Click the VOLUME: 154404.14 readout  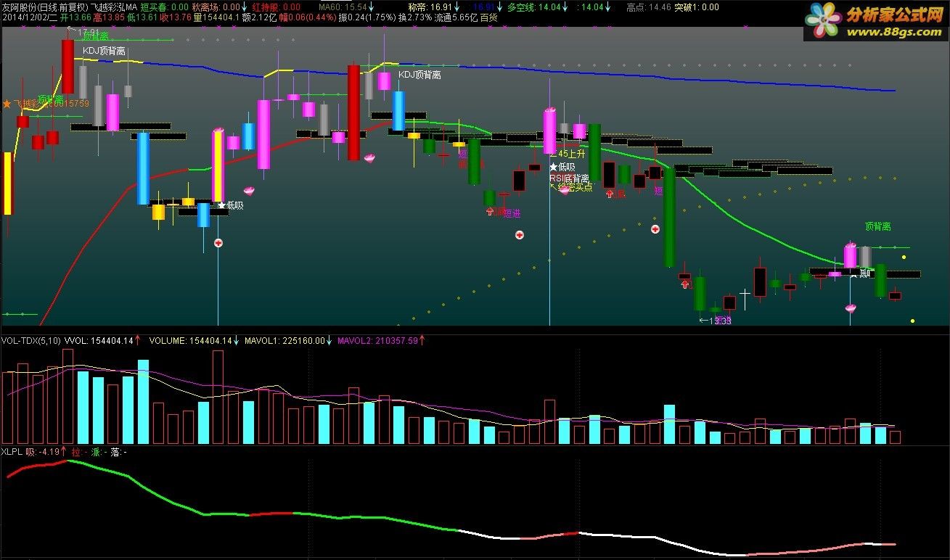click(x=190, y=339)
